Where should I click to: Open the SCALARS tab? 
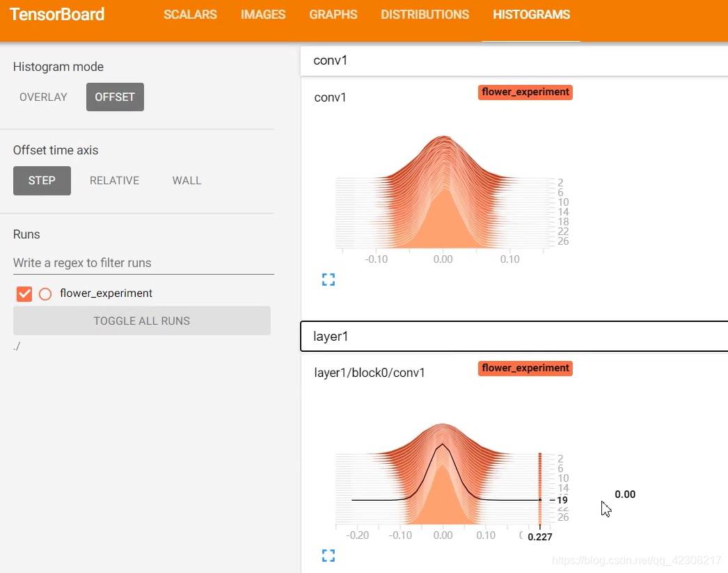click(190, 15)
